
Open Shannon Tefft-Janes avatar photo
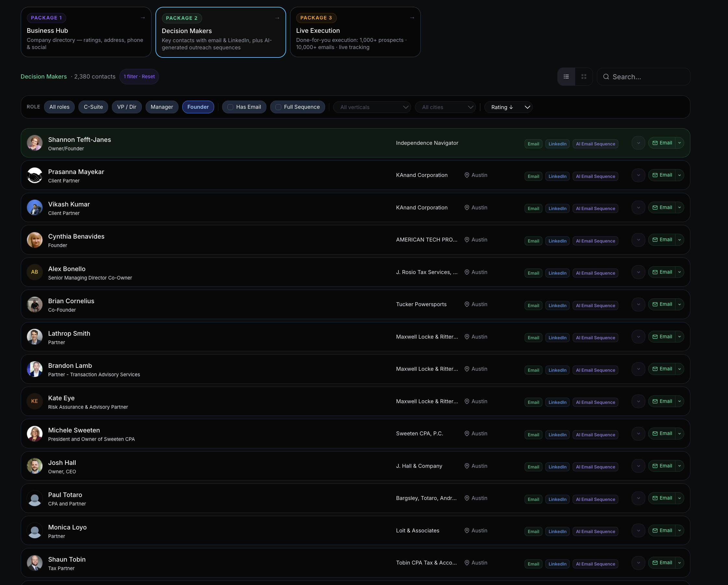point(34,143)
